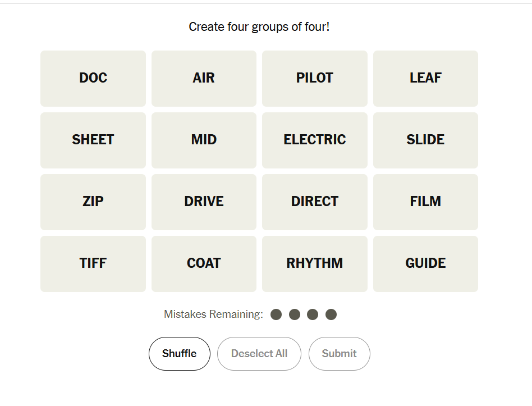Pick the ZIP tile
The height and width of the screenshot is (406, 532).
[93, 202]
